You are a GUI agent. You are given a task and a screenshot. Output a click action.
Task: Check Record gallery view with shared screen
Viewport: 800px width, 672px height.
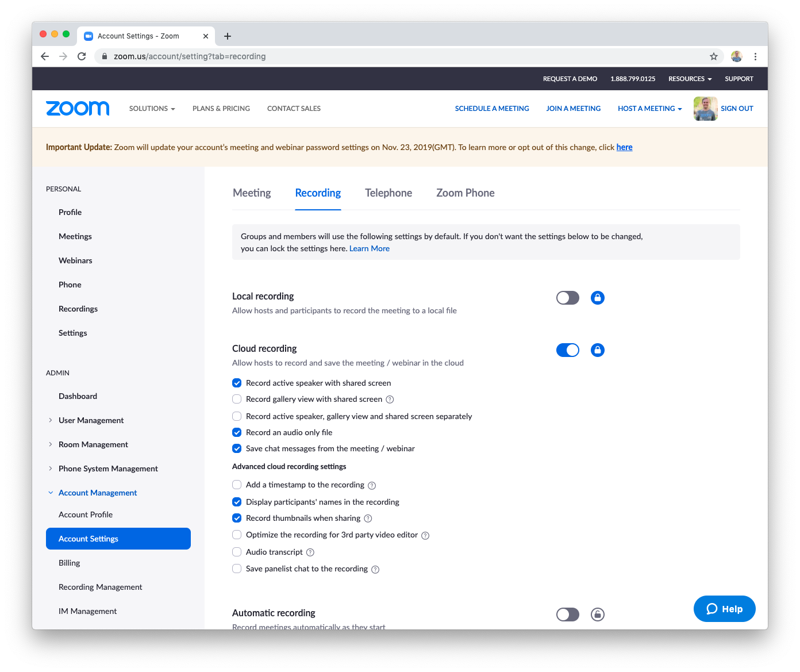point(237,399)
